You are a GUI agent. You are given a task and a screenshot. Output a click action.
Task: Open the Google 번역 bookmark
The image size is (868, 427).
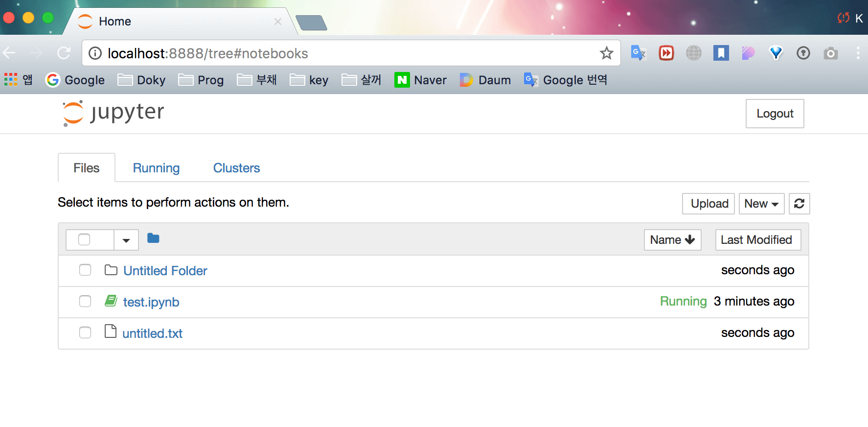pyautogui.click(x=566, y=79)
